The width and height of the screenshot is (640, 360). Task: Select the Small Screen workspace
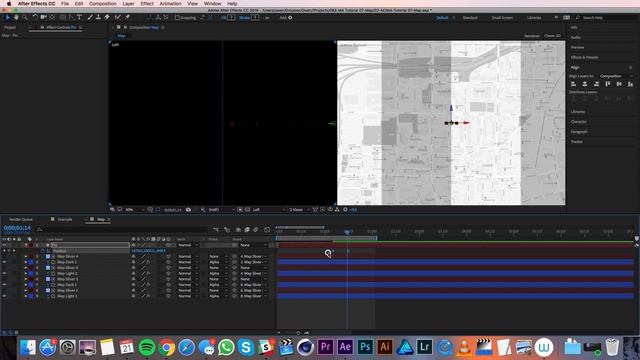point(502,18)
